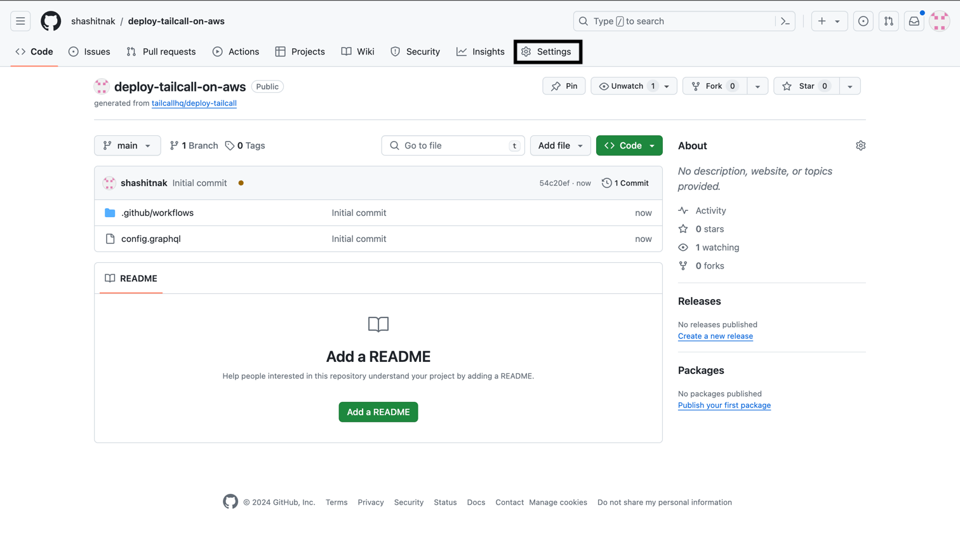Click the GitHub logo in header
The height and width of the screenshot is (560, 960).
pyautogui.click(x=51, y=21)
